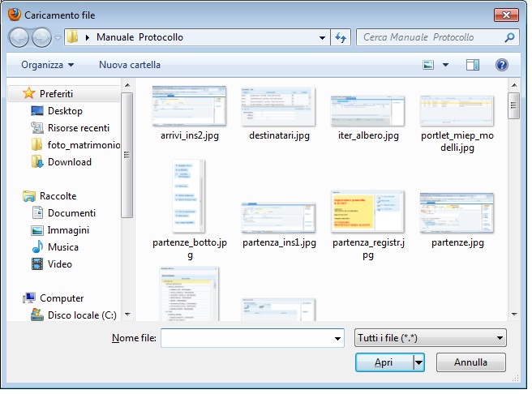
Task: Open the Download folder in Preferiti
Action: click(x=69, y=162)
